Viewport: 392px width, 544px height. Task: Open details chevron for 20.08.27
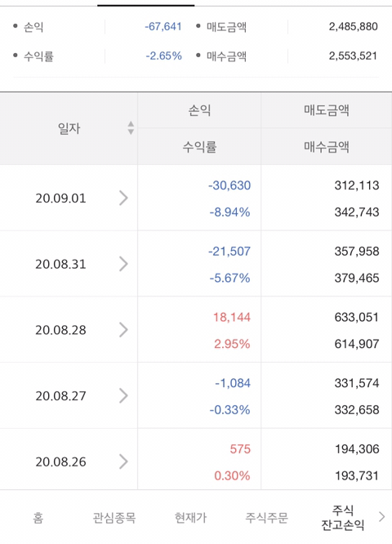pyautogui.click(x=123, y=396)
